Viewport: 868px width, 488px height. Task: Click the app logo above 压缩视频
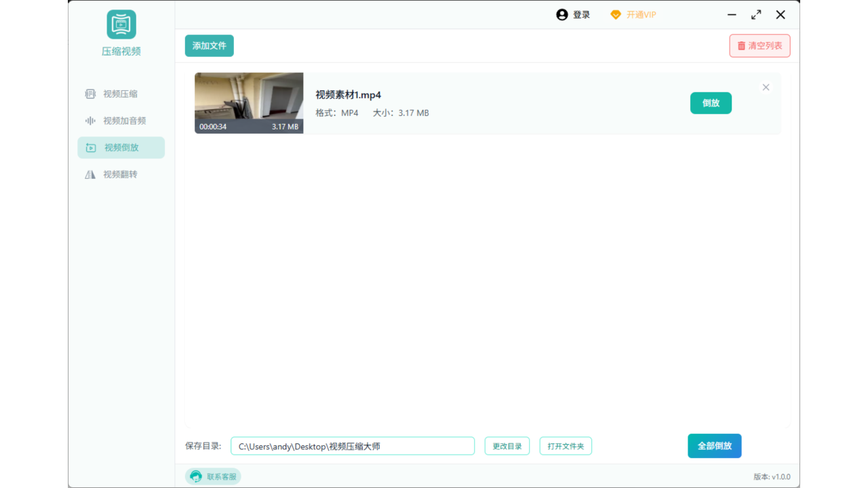tap(121, 24)
